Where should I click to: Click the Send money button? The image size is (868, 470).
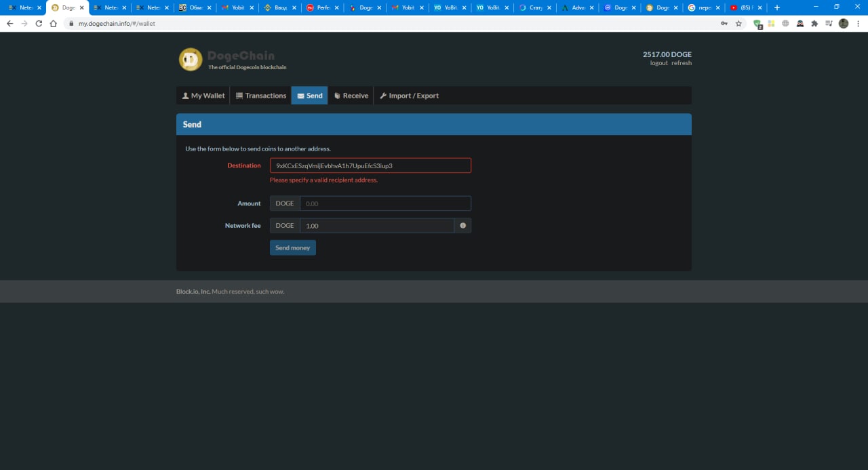click(293, 248)
